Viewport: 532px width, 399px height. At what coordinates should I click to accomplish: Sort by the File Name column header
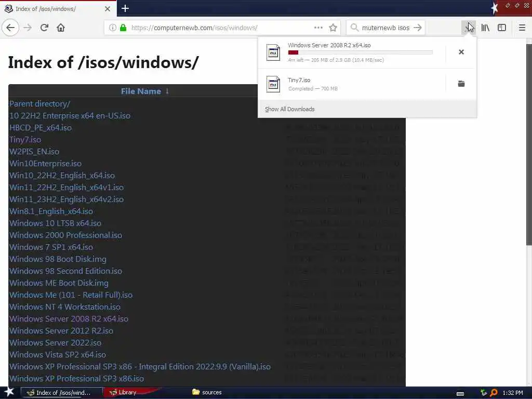[141, 91]
